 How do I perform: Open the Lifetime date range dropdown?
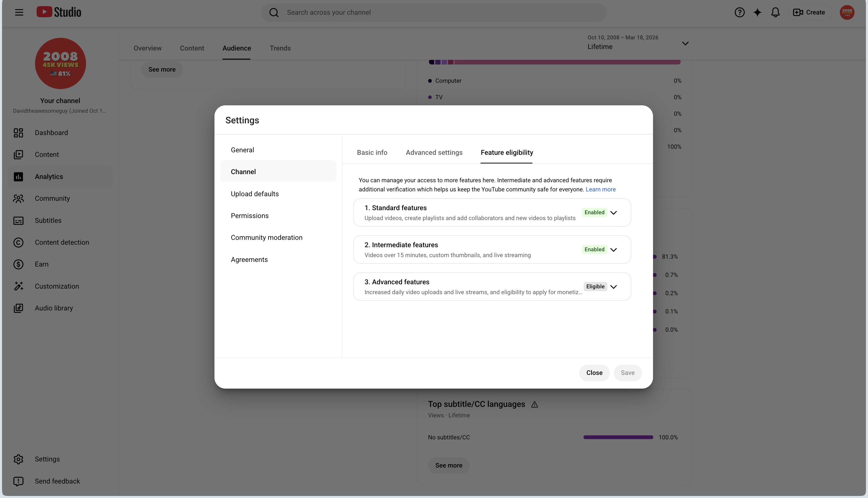638,43
